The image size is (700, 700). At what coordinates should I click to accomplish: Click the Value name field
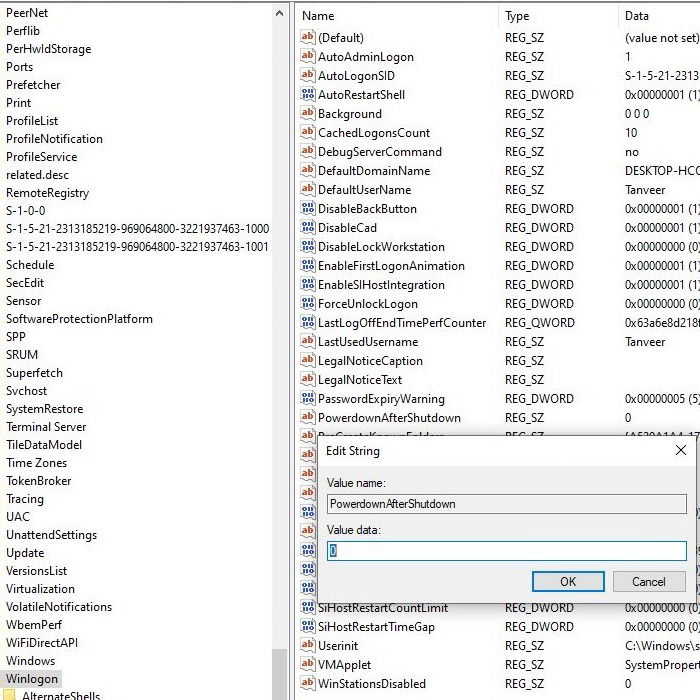[x=507, y=504]
